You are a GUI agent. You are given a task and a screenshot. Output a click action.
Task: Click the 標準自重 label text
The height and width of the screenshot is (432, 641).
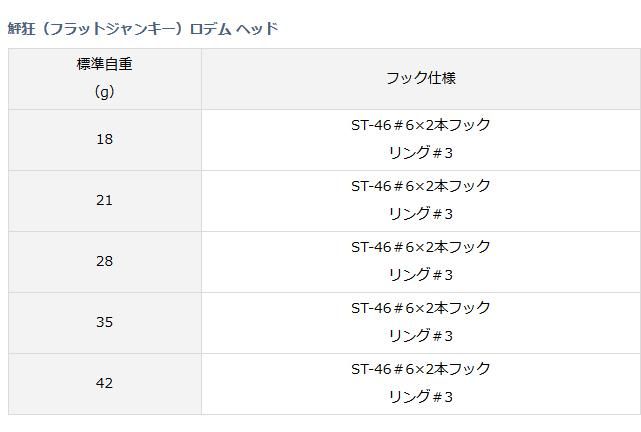pos(104,64)
